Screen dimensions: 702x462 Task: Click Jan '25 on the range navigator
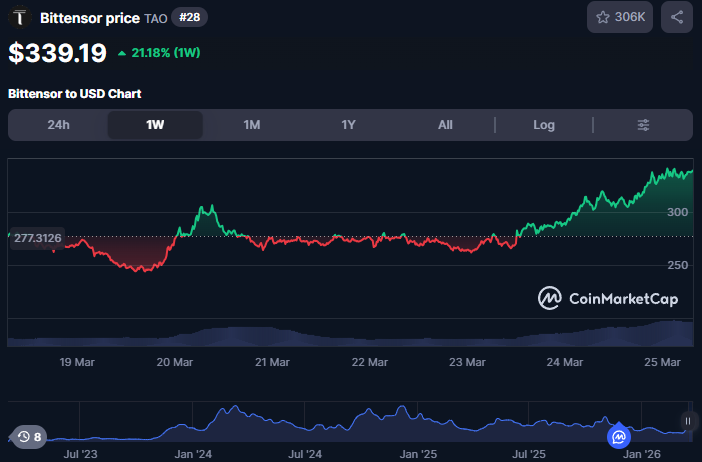click(x=418, y=454)
